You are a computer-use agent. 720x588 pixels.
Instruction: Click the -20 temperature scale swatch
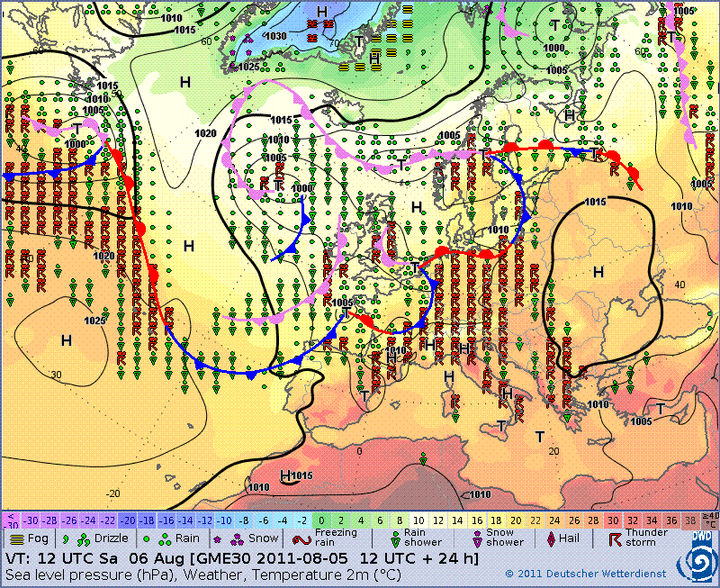130,520
